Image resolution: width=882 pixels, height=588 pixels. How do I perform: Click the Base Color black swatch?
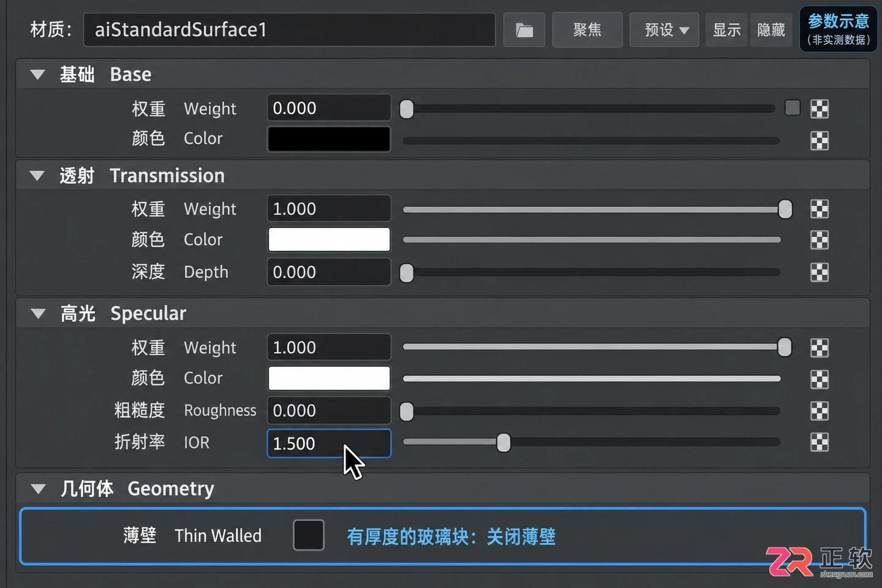click(329, 139)
